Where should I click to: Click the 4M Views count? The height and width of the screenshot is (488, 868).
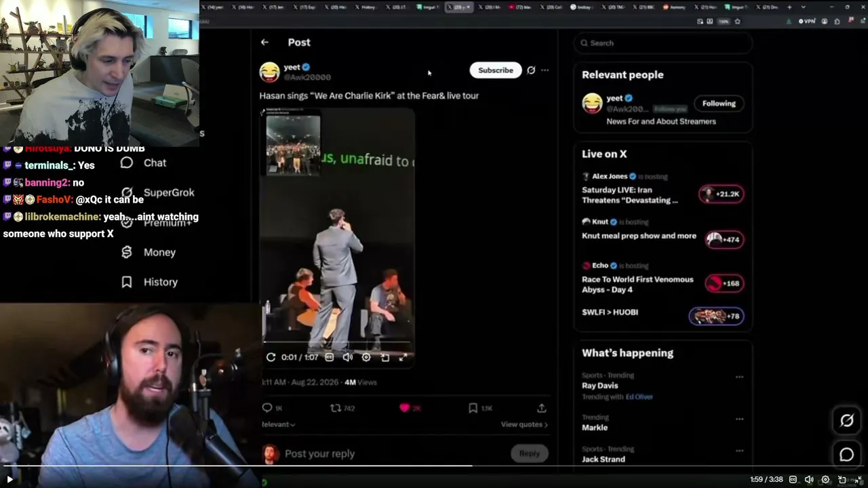coord(360,382)
